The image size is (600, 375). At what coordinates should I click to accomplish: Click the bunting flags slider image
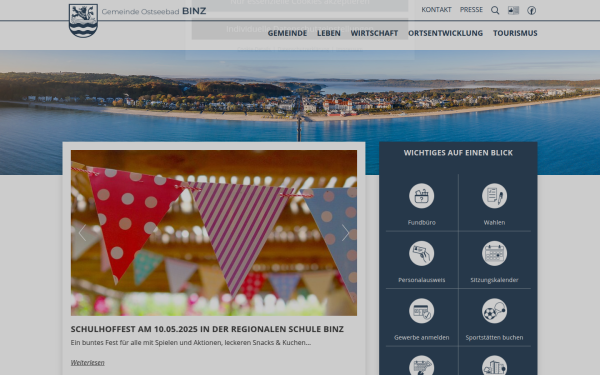click(x=214, y=233)
